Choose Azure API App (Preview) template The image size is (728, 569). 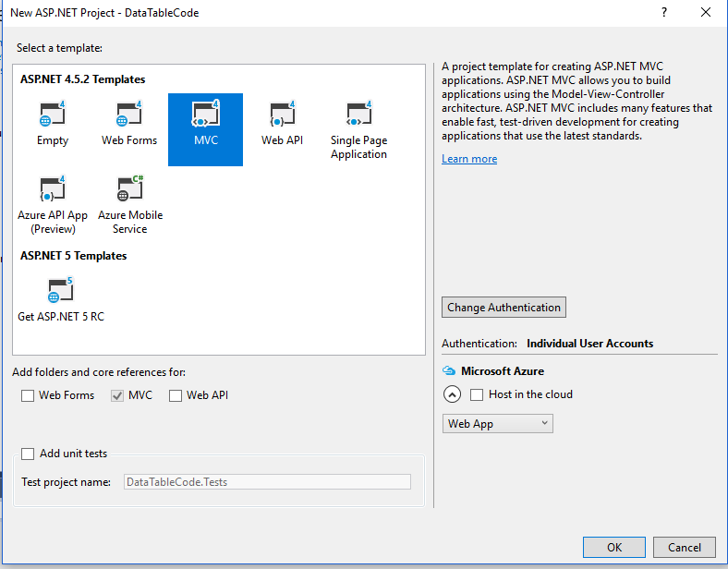point(53,189)
